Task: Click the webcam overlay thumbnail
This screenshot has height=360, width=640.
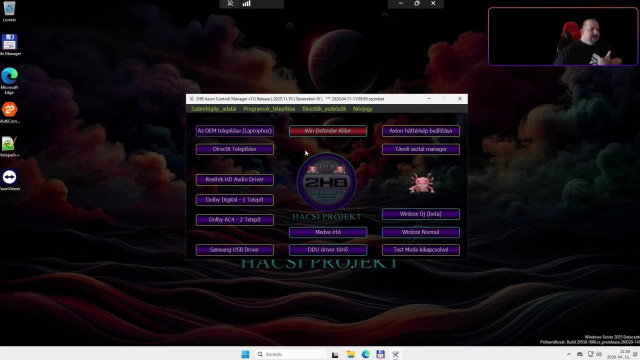Action: [x=563, y=36]
